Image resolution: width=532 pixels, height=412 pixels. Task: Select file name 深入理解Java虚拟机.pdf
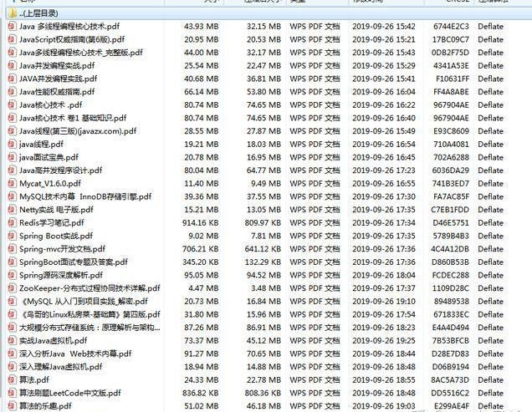pos(60,367)
